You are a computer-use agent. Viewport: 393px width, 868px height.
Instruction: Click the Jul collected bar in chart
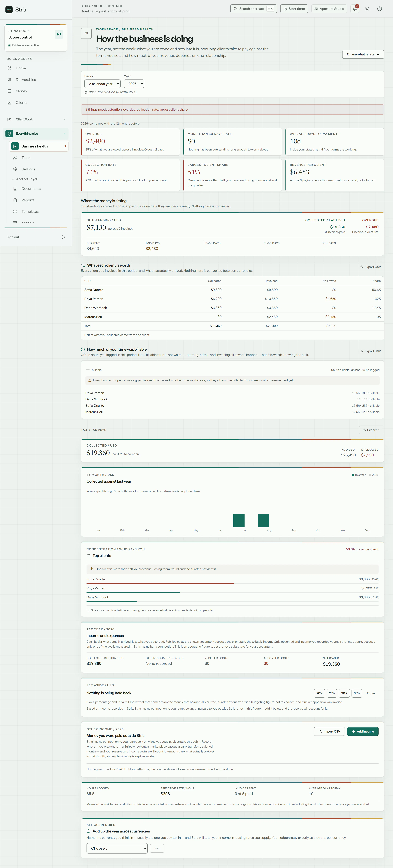coord(239,521)
